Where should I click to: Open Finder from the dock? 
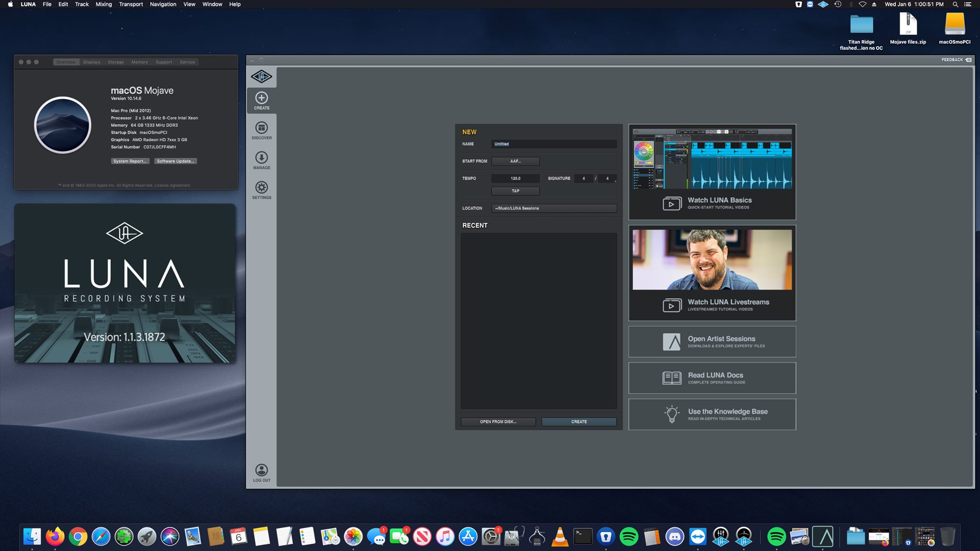(32, 537)
